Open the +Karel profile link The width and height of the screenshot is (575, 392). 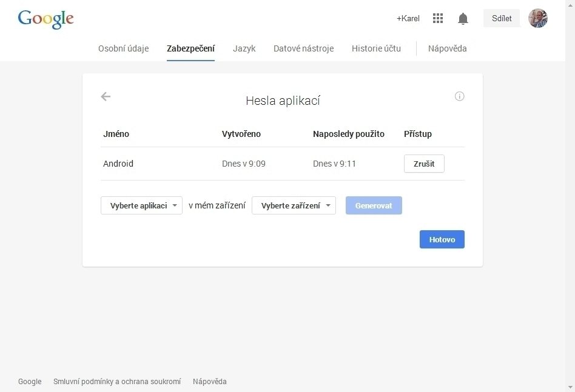coord(408,18)
